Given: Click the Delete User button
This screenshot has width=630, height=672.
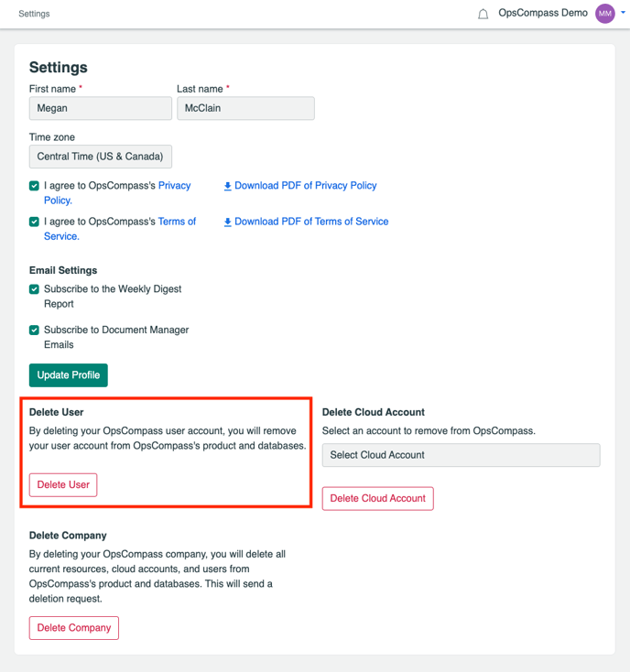Looking at the screenshot, I should click(63, 484).
